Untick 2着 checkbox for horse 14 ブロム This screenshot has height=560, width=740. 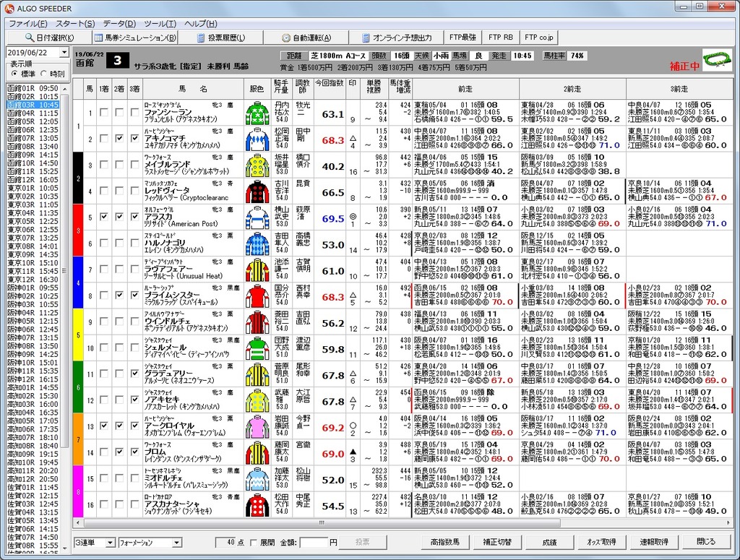(x=119, y=452)
